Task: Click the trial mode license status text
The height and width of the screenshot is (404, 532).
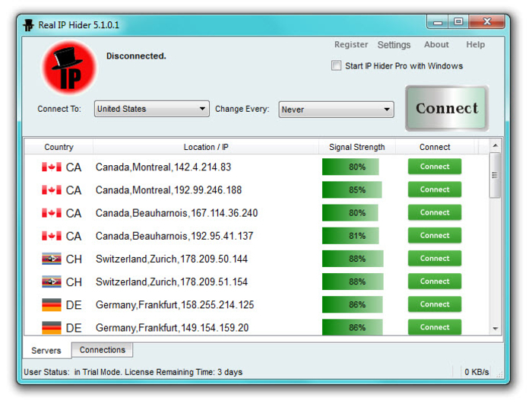Action: pyautogui.click(x=133, y=372)
